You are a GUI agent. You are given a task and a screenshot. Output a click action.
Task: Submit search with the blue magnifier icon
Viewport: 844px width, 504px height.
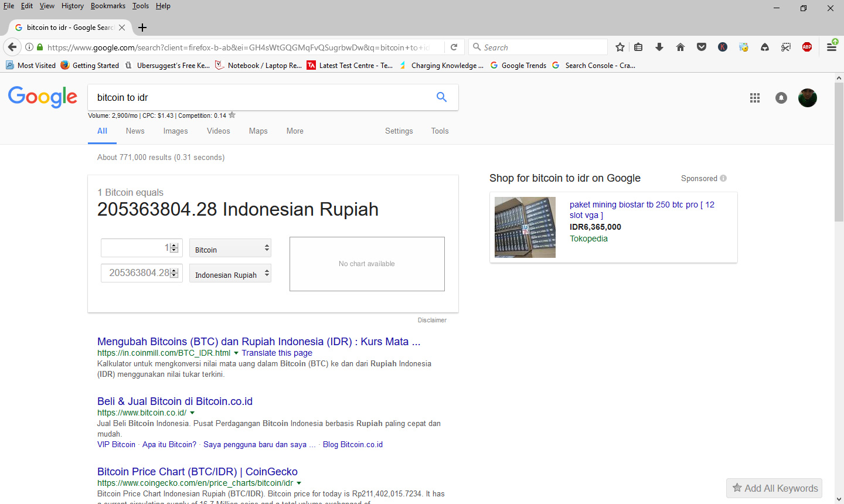(441, 97)
